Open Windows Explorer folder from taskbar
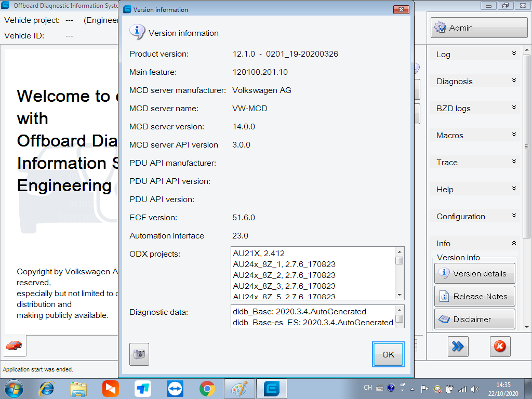The height and width of the screenshot is (399, 532). coord(78,389)
